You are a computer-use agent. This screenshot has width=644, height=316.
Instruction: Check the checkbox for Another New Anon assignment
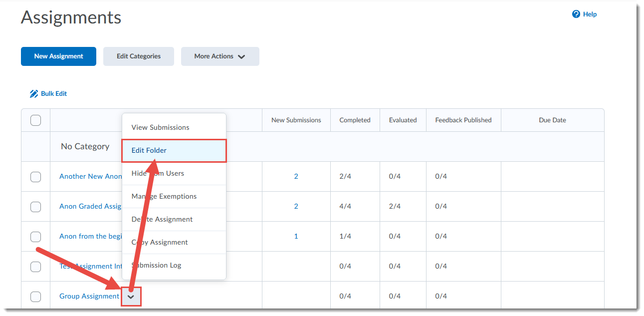(35, 176)
